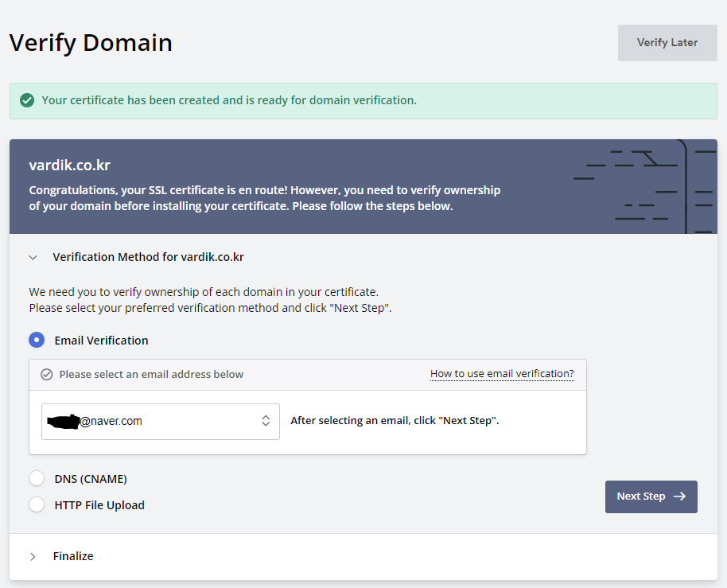Click the Verify Later button
The height and width of the screenshot is (588, 727).
click(667, 43)
